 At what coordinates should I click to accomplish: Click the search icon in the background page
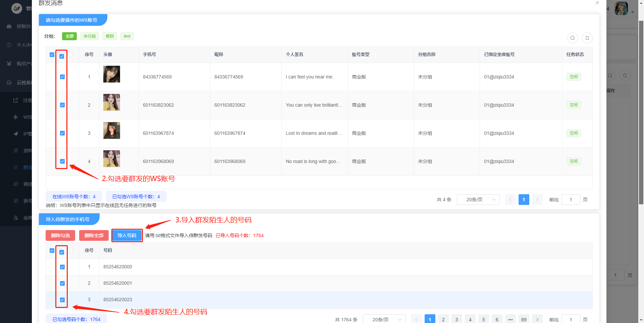click(610, 75)
